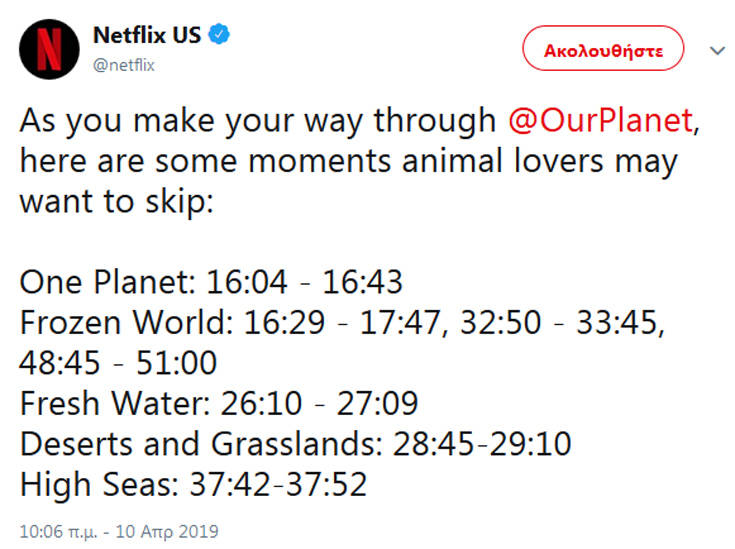Click the 48:45 - 51:00 time range
The height and width of the screenshot is (549, 735).
click(x=118, y=363)
